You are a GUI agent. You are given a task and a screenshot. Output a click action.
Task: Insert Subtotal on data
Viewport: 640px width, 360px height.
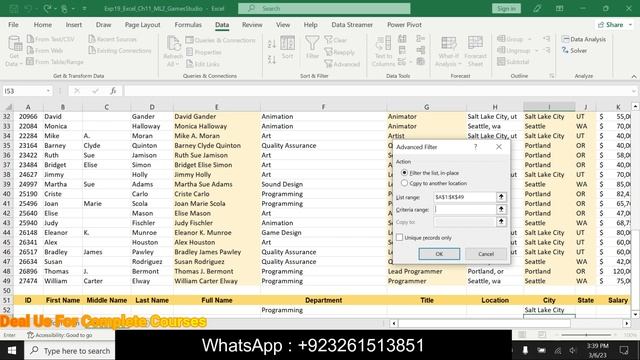513,62
